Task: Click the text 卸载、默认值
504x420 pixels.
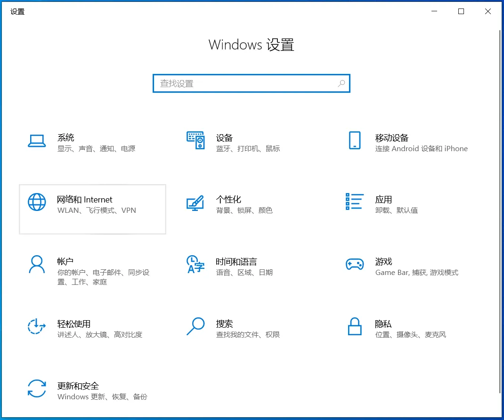Action: (397, 210)
